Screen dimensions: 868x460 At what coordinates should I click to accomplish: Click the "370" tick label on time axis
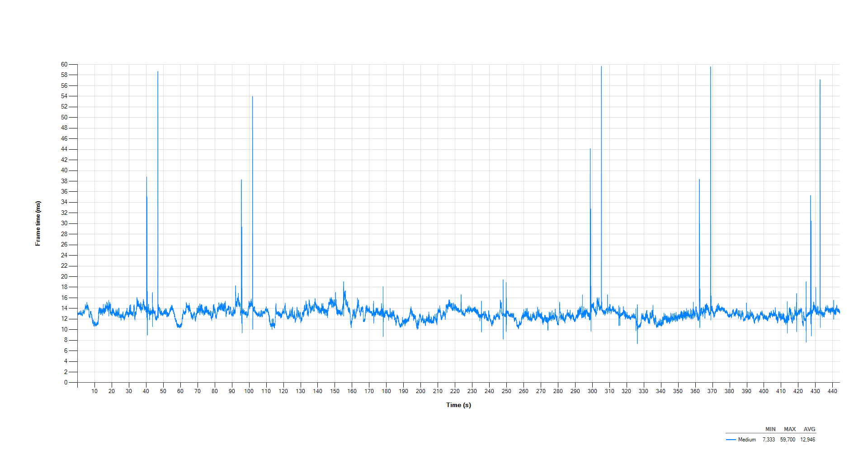pyautogui.click(x=712, y=391)
